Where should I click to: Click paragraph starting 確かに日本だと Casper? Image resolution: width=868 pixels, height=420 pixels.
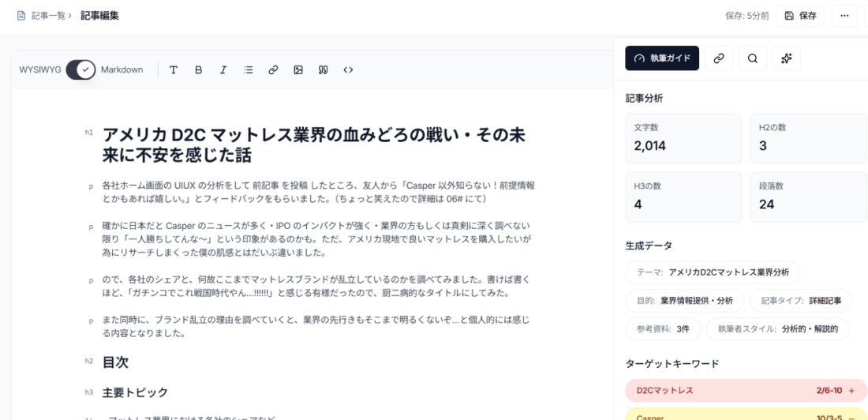[x=317, y=239]
